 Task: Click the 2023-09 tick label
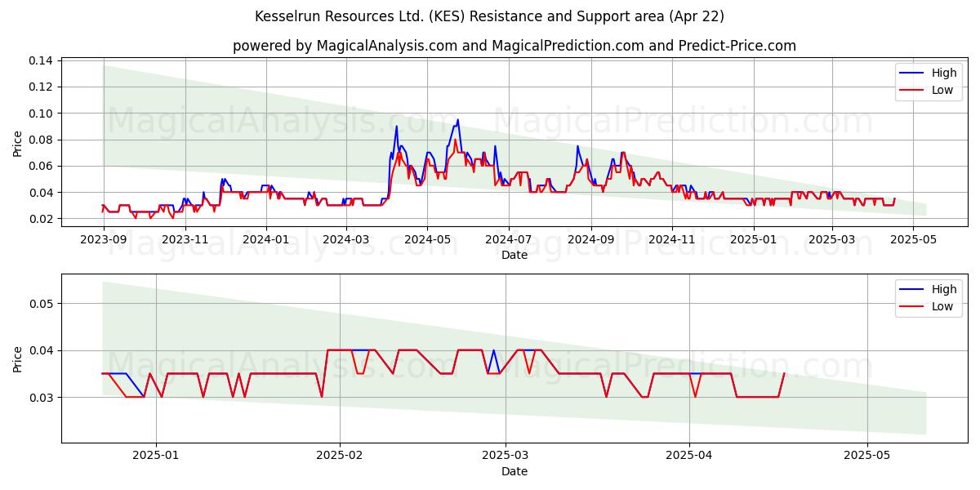click(x=104, y=239)
